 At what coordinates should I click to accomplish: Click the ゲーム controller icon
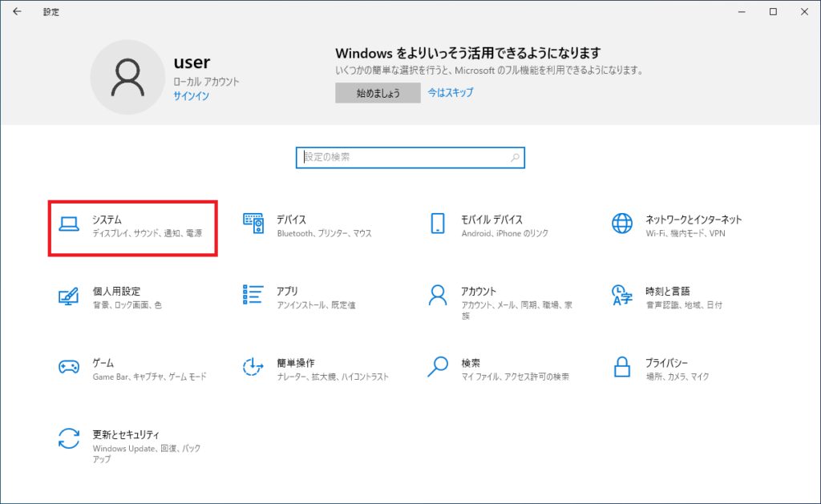click(69, 367)
